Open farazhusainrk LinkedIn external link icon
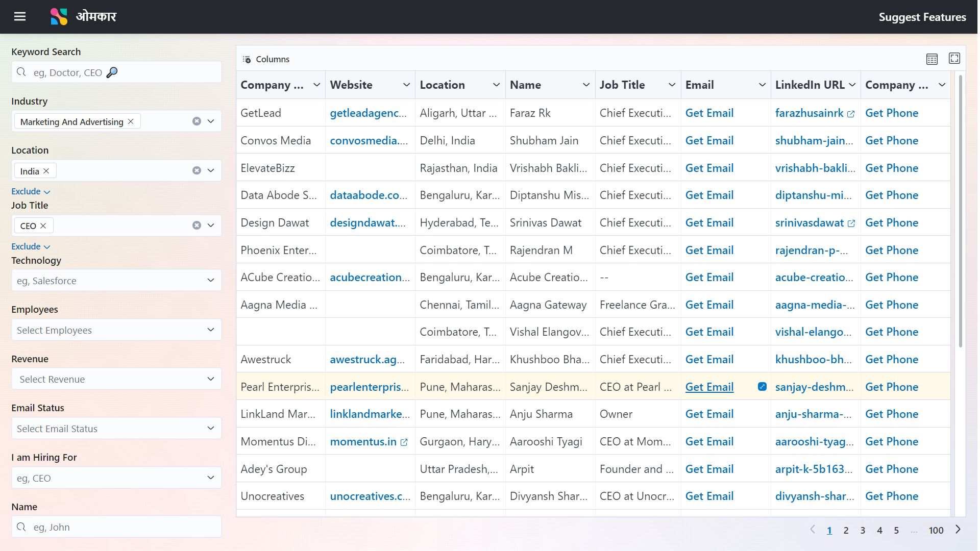980x551 pixels. point(851,114)
